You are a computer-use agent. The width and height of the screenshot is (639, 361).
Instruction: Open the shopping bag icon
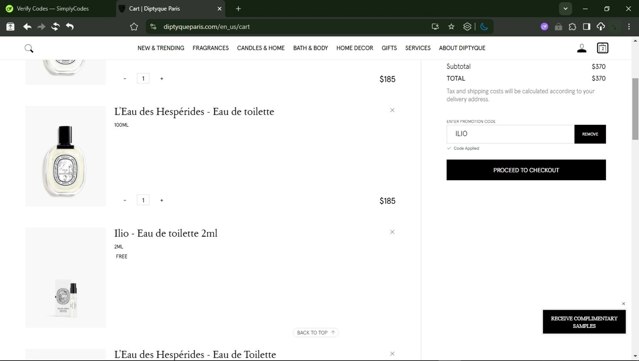[x=602, y=48]
